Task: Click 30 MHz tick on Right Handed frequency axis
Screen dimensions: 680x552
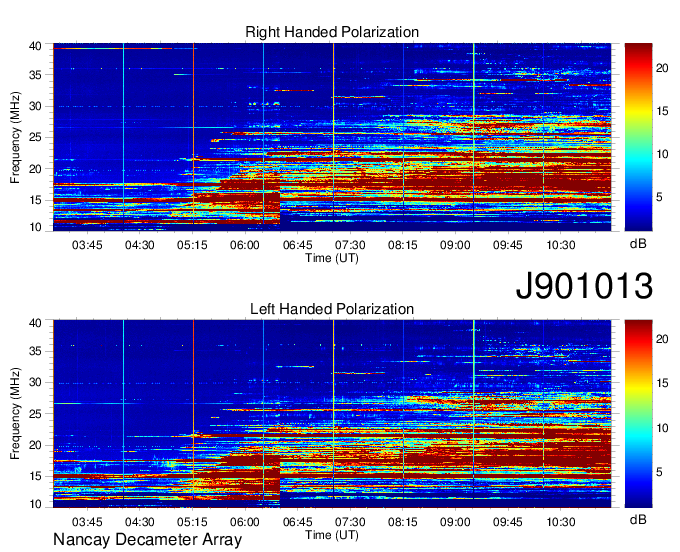Action: pyautogui.click(x=35, y=106)
